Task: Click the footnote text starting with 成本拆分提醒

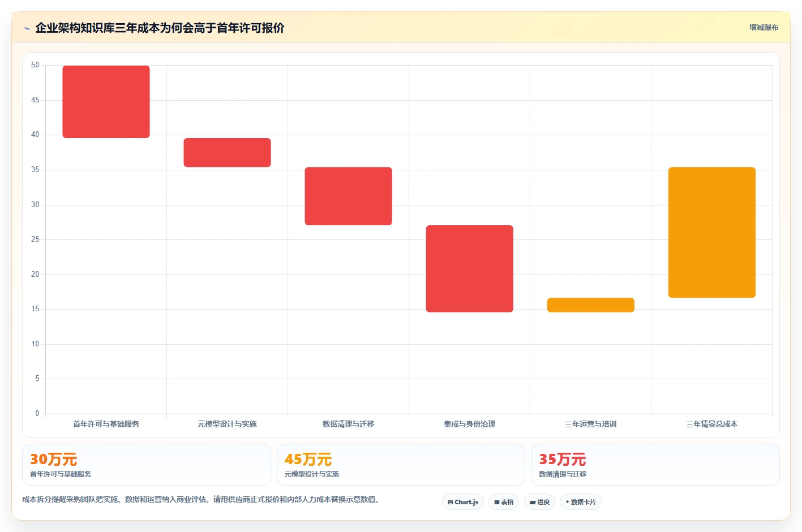Action: pyautogui.click(x=200, y=499)
